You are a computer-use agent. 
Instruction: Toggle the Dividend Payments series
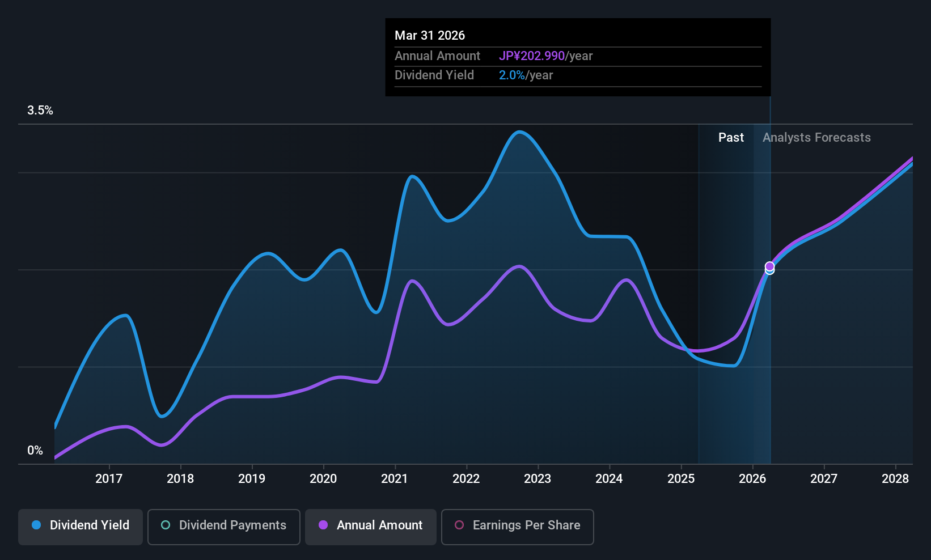click(x=223, y=527)
